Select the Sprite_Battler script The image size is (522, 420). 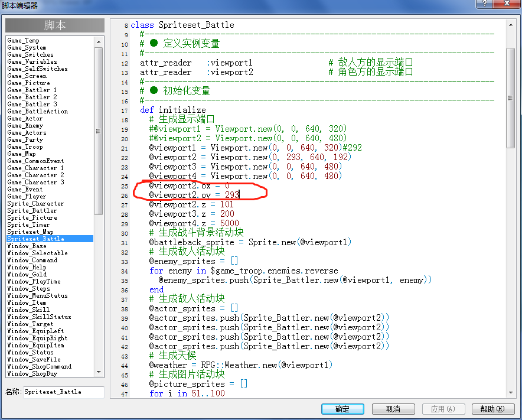[x=32, y=210]
